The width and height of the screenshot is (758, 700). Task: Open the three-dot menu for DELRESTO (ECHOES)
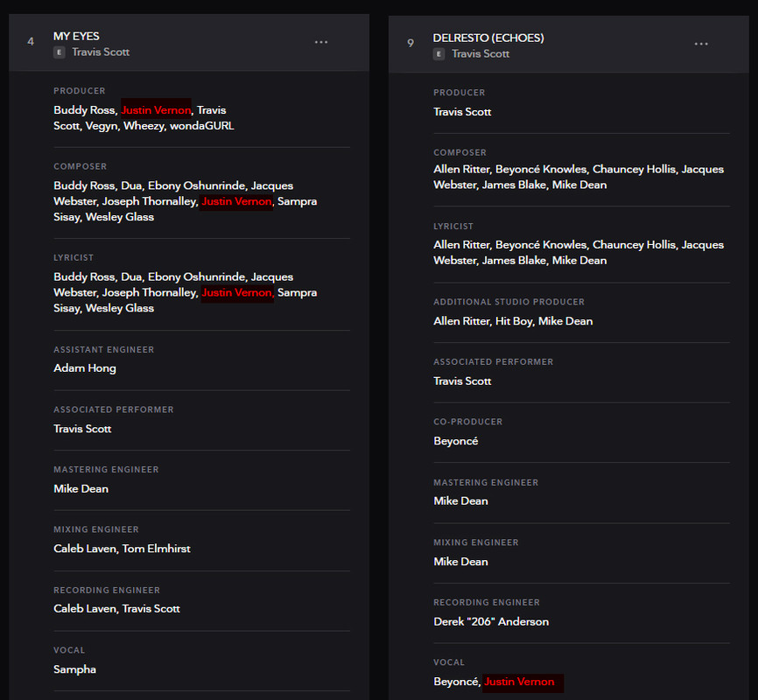701,44
